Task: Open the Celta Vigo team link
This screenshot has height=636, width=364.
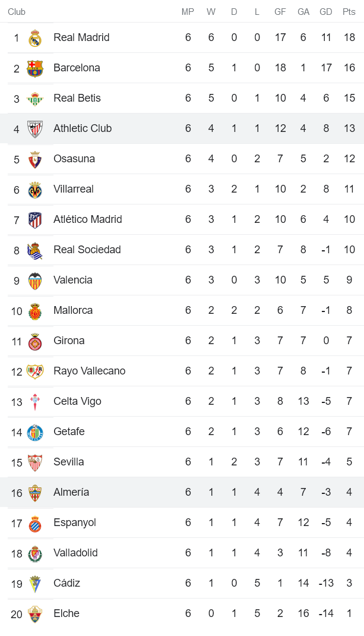Action: [x=77, y=401]
